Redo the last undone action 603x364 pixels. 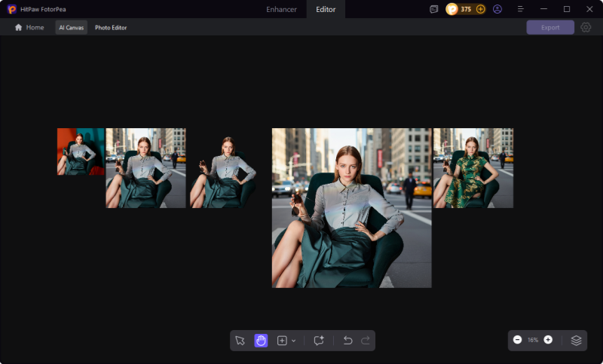coord(366,341)
